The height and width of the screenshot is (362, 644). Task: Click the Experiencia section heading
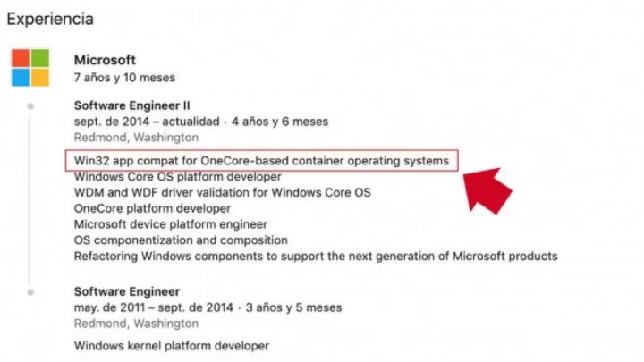pos(50,18)
